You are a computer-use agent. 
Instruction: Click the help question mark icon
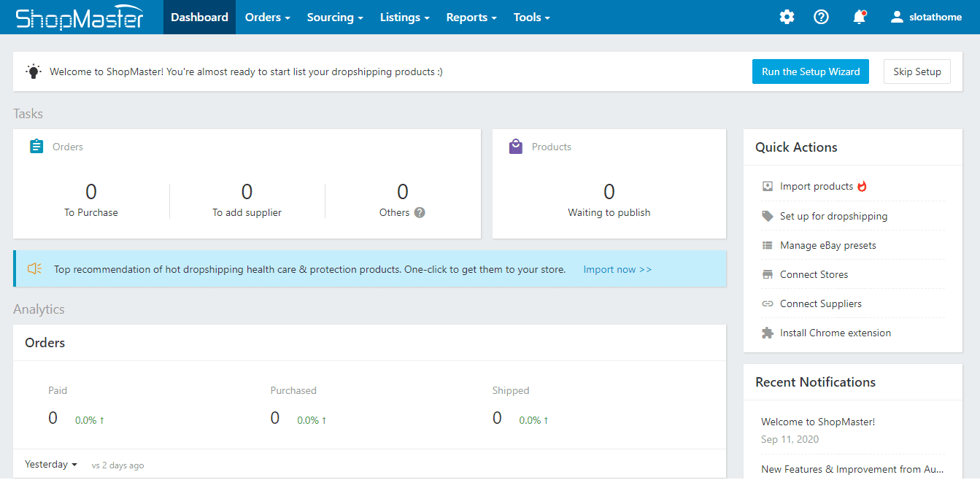821,17
